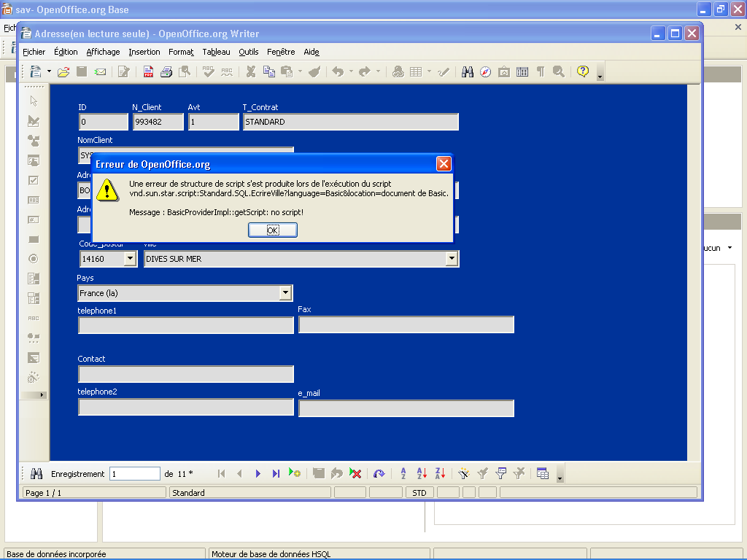Click the Hyperlink icon
This screenshot has height=560, width=747.
click(398, 71)
